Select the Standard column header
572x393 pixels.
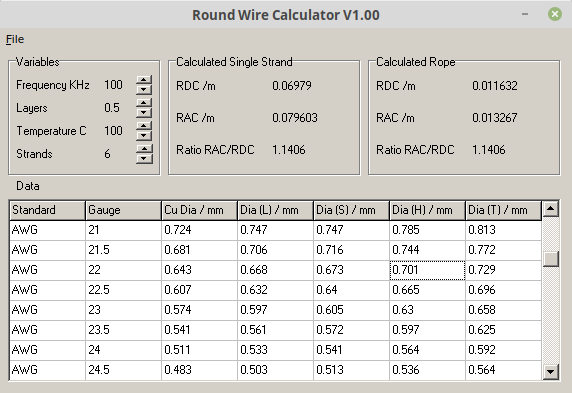47,210
